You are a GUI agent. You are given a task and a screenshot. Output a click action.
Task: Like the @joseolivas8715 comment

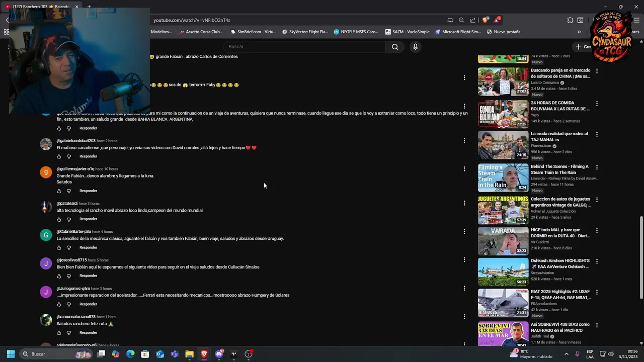click(x=59, y=276)
